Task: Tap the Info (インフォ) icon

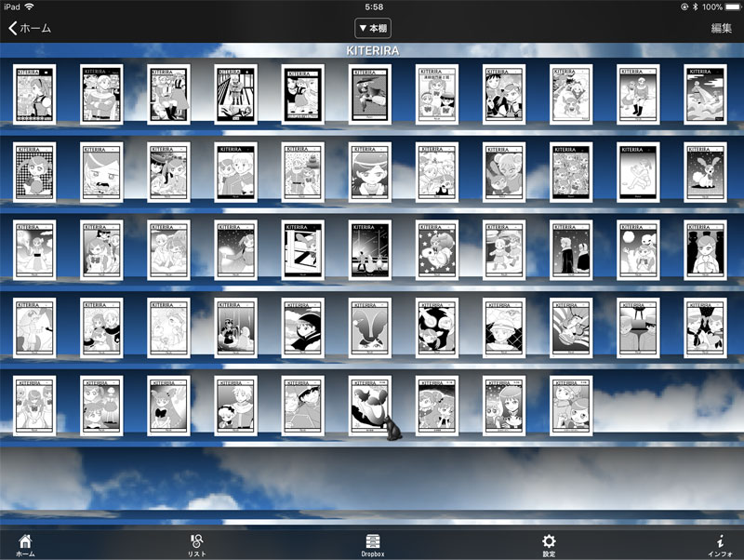Action: pos(720,544)
